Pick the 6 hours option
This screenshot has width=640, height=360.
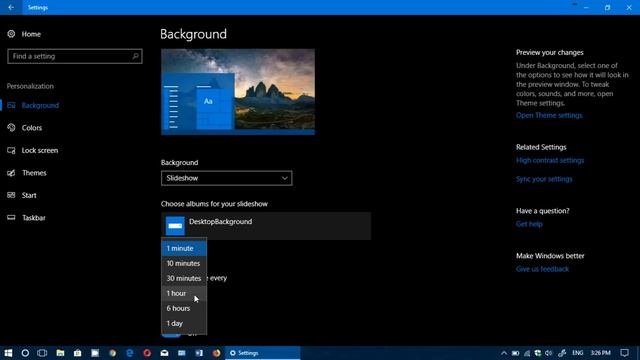click(x=184, y=309)
